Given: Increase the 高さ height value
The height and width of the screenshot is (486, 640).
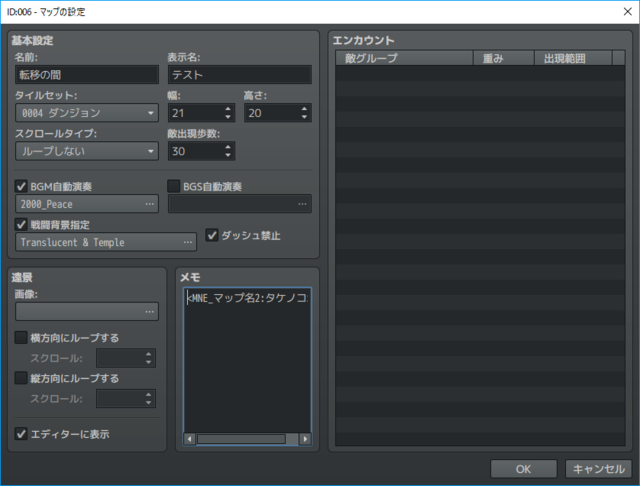Looking at the screenshot, I should click(304, 109).
